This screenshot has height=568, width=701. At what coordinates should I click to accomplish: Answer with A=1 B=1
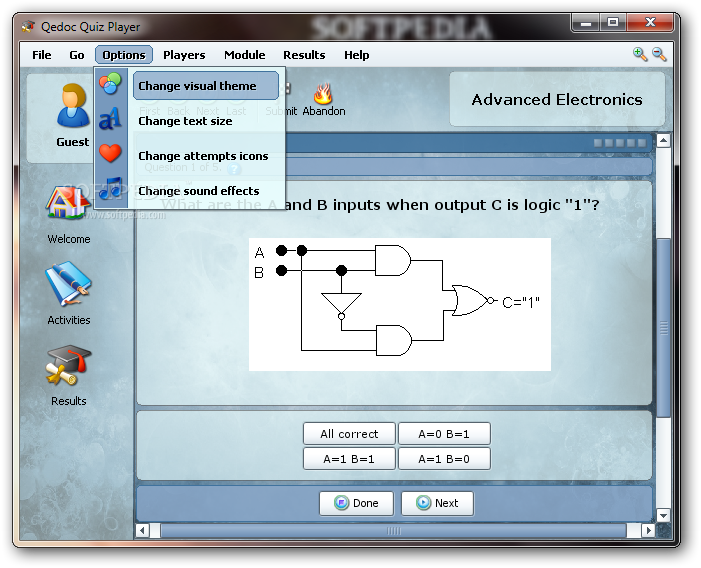349,459
